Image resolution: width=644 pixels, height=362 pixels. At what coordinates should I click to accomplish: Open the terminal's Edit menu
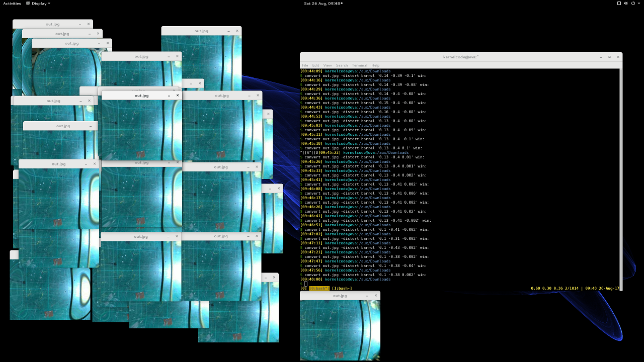[x=315, y=65]
